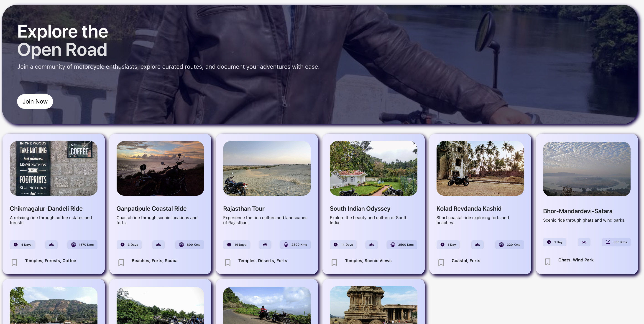Screen dimensions: 644x324
Task: Bookmark the Bhor-Mandardevi-Satara ride
Action: [x=548, y=262]
